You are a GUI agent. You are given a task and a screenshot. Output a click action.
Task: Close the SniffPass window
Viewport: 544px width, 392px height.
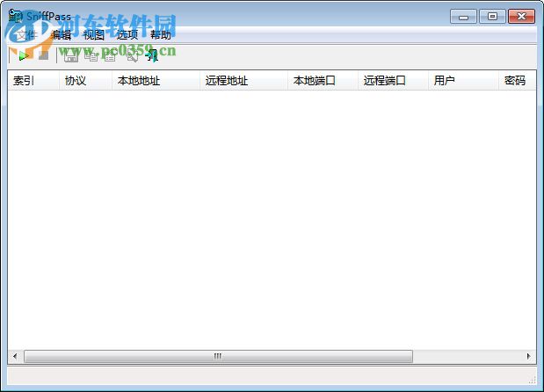coord(521,17)
